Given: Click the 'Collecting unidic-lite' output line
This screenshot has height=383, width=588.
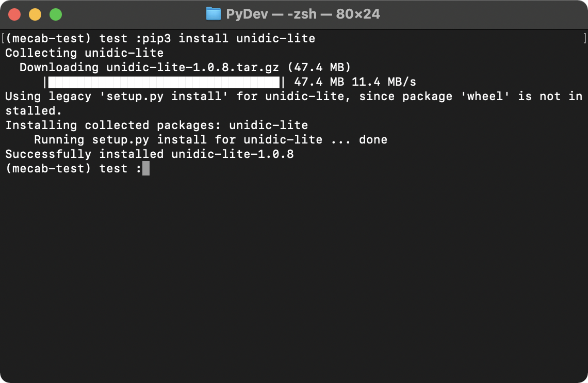Looking at the screenshot, I should point(85,53).
